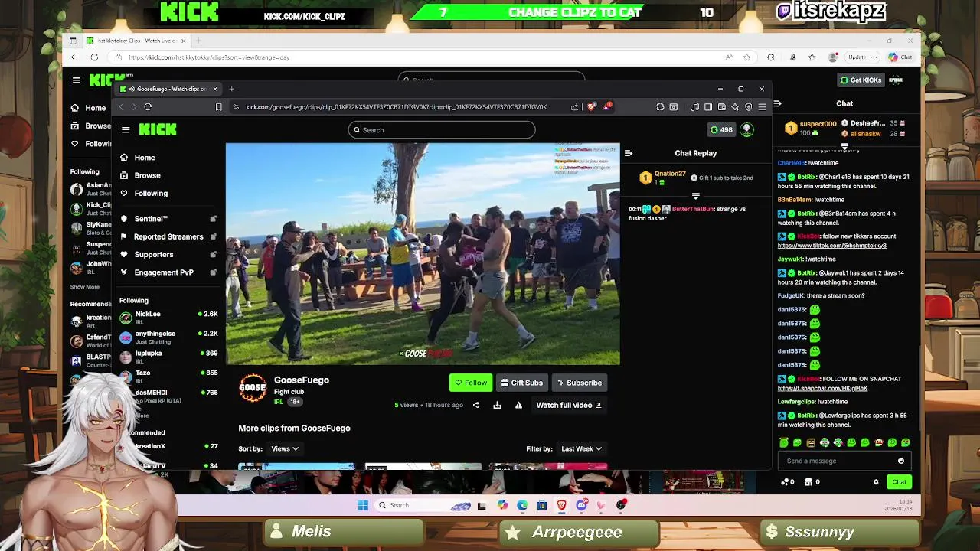Image resolution: width=980 pixels, height=551 pixels.
Task: Go back in the hstikkytokky clips window
Action: click(x=74, y=57)
